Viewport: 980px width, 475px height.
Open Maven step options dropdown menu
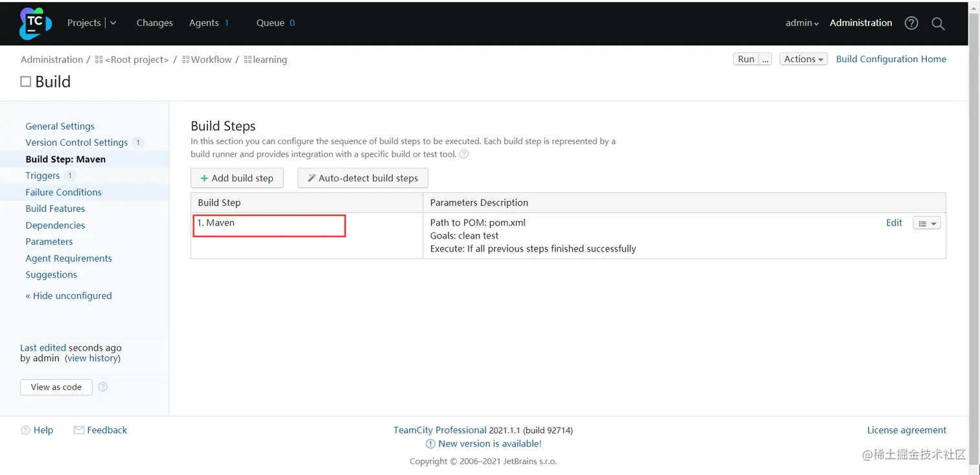point(926,223)
